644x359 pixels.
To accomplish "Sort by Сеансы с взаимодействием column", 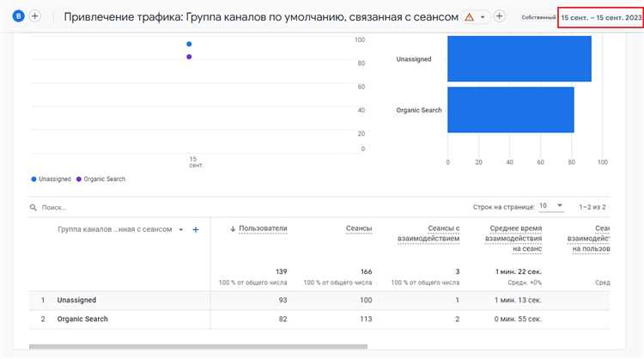I will click(428, 234).
